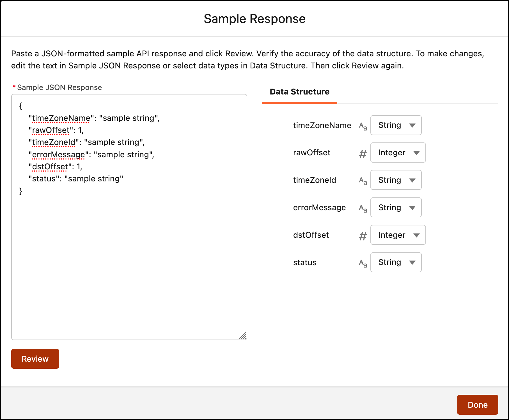Click the Sample Response dialog title
This screenshot has height=420, width=509.
pyautogui.click(x=254, y=19)
